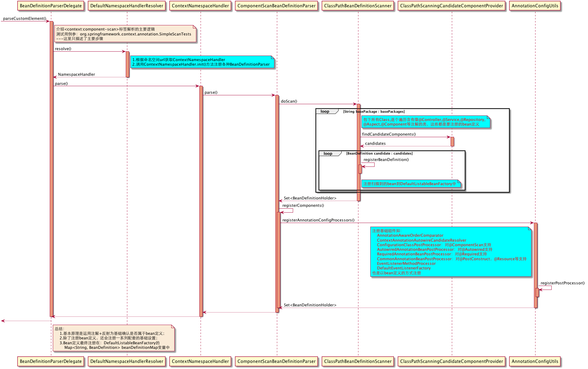This screenshot has height=369, width=588.
Task: Click the bottom BeanDefinitionParserDelegate participant box
Action: 51,361
